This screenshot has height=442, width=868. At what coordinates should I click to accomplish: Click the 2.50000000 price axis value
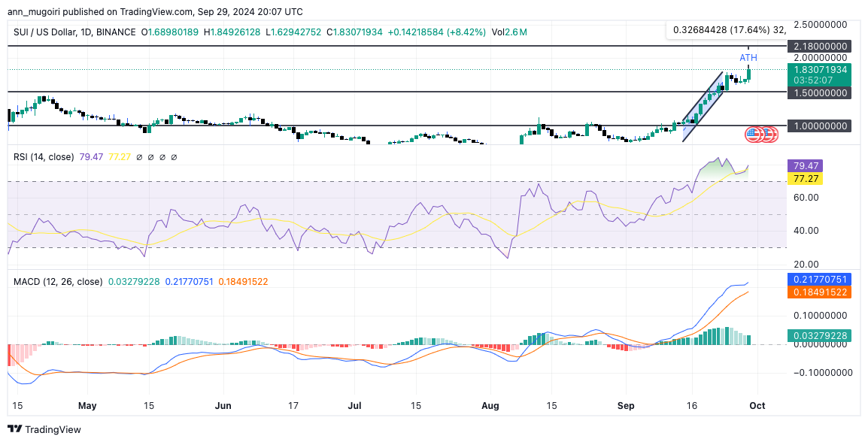(x=820, y=24)
